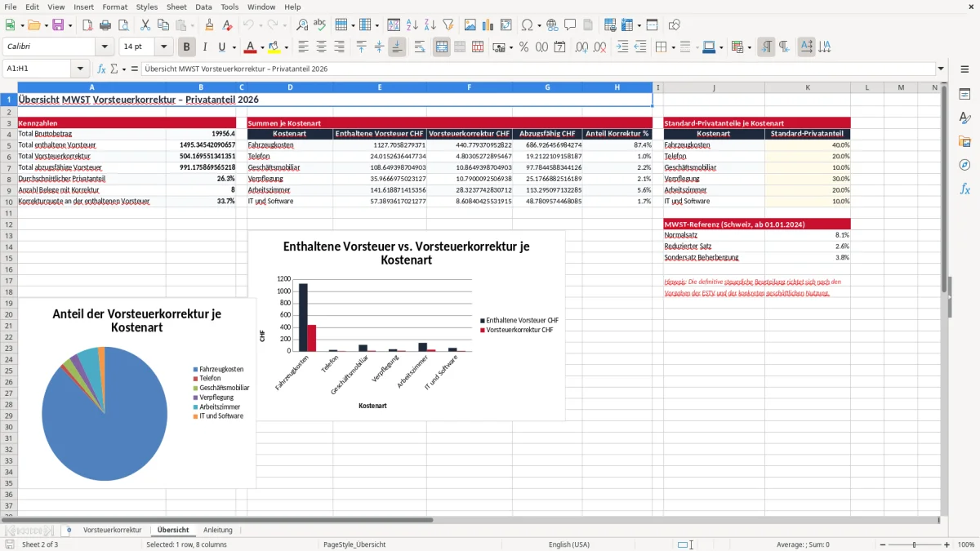Click the Insert Chart icon
This screenshot has height=551, width=980.
click(x=488, y=25)
